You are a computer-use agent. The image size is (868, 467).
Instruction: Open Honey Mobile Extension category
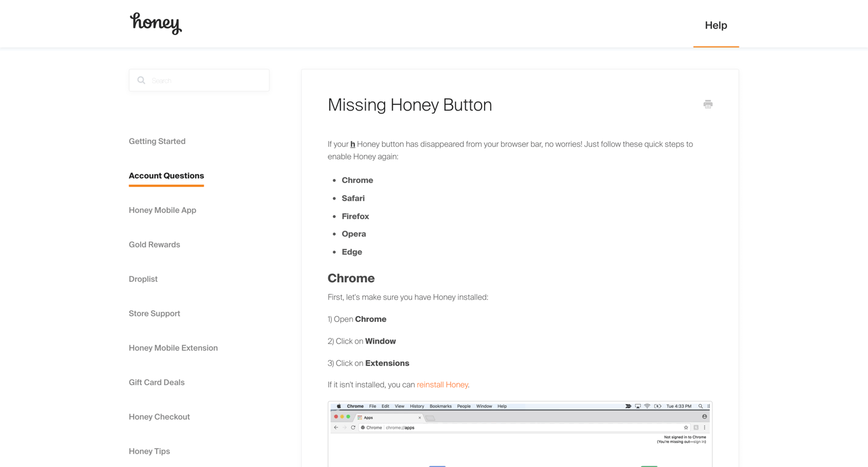pos(173,348)
